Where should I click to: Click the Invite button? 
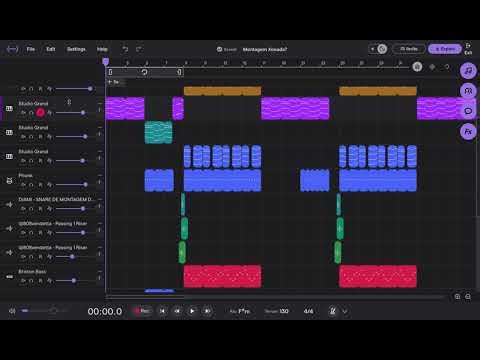[409, 49]
